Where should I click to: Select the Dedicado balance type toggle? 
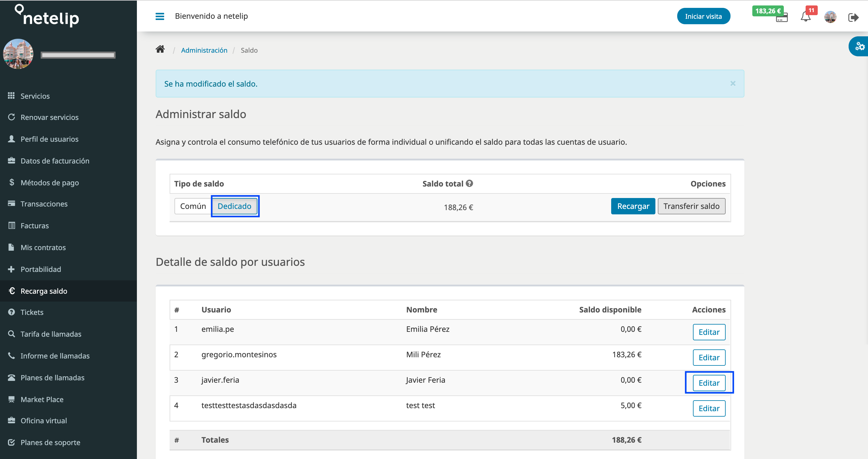tap(235, 205)
